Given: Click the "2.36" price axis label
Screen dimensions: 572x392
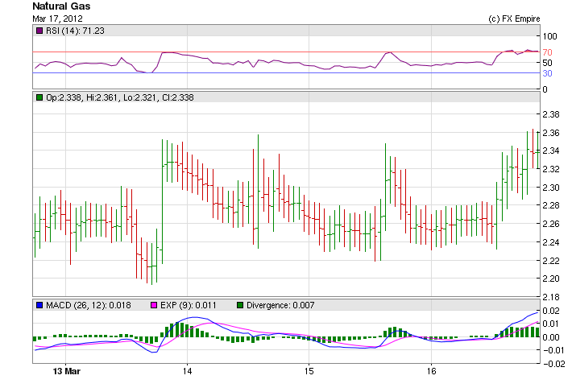Looking at the screenshot, I should click(x=551, y=133).
